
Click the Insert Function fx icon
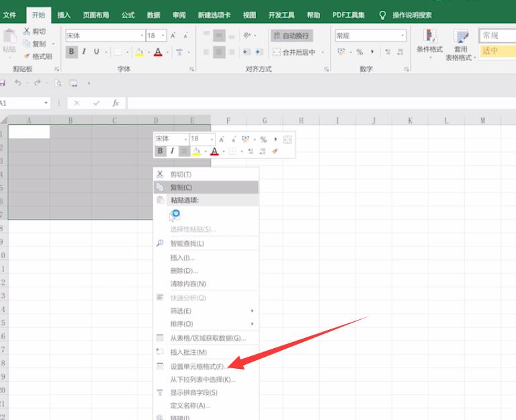(116, 103)
